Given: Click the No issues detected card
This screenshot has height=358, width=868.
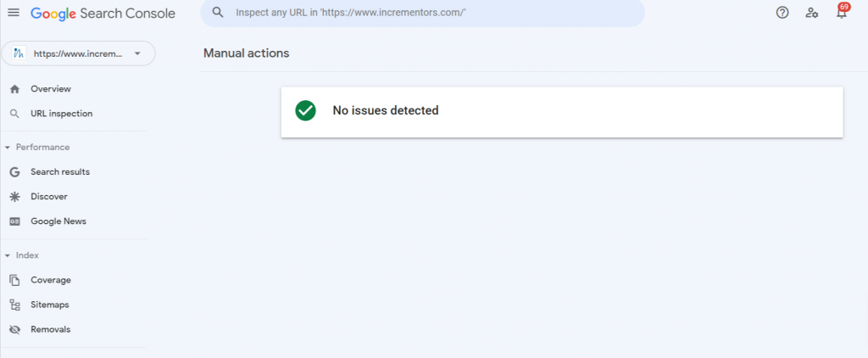Looking at the screenshot, I should (562, 112).
